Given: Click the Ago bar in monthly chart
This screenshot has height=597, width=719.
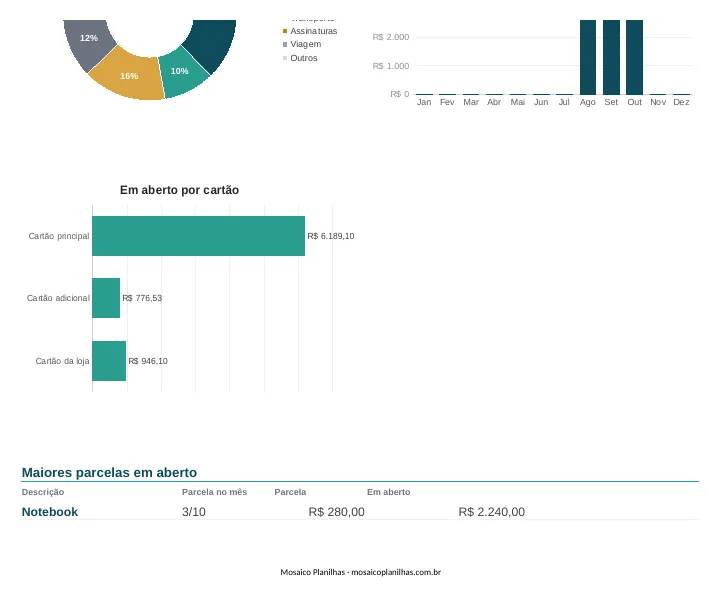Looking at the screenshot, I should click(588, 57).
